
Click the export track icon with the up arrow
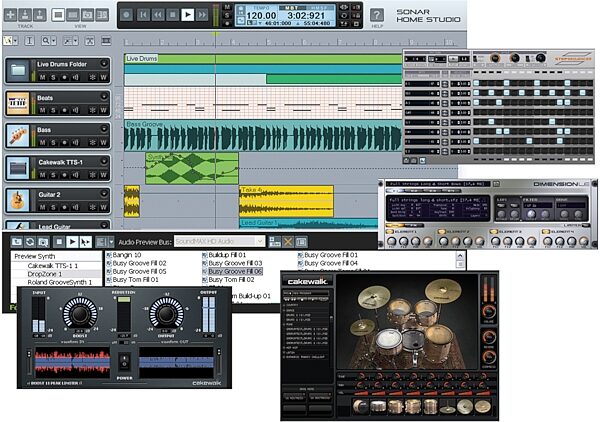(40, 15)
